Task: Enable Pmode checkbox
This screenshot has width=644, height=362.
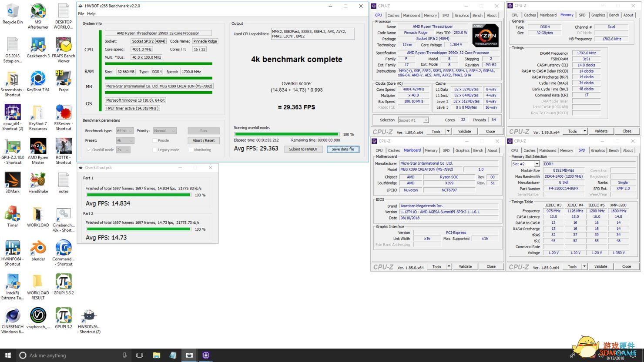Action: [154, 140]
